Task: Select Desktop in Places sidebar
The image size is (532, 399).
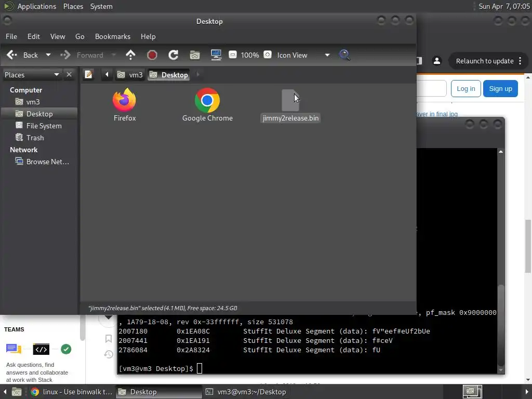Action: click(39, 114)
